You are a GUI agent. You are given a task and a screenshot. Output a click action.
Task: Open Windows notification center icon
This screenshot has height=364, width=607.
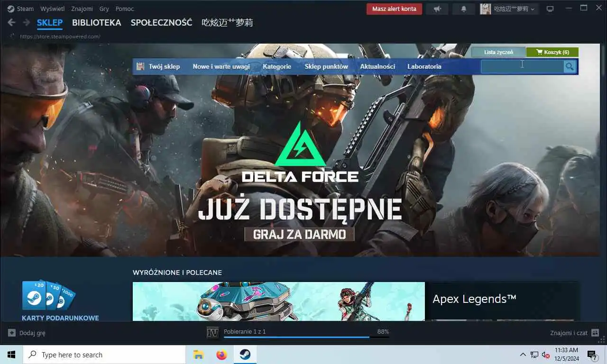coord(592,355)
